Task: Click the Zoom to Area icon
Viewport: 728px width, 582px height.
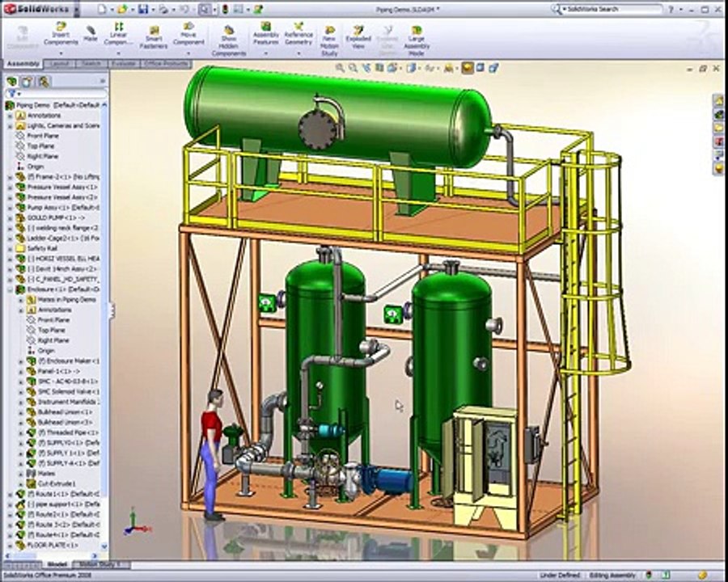Action: click(x=353, y=68)
